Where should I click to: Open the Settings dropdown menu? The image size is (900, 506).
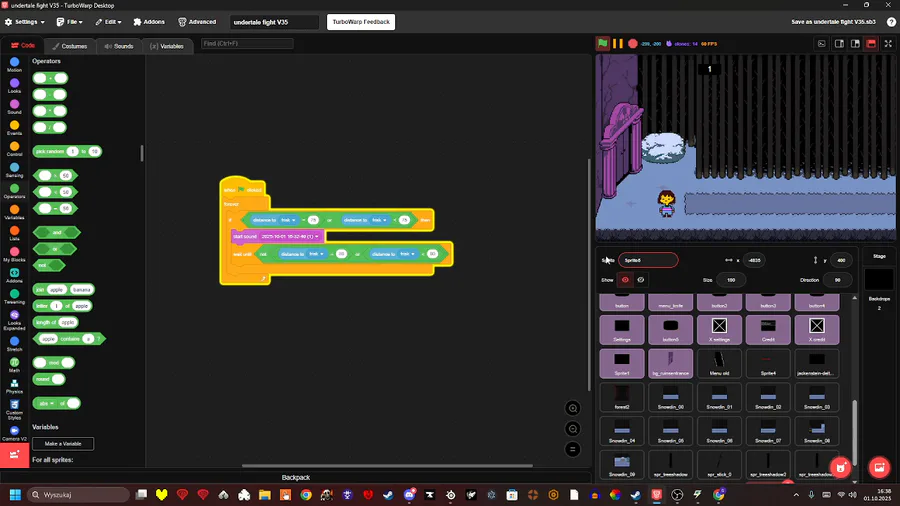click(25, 22)
